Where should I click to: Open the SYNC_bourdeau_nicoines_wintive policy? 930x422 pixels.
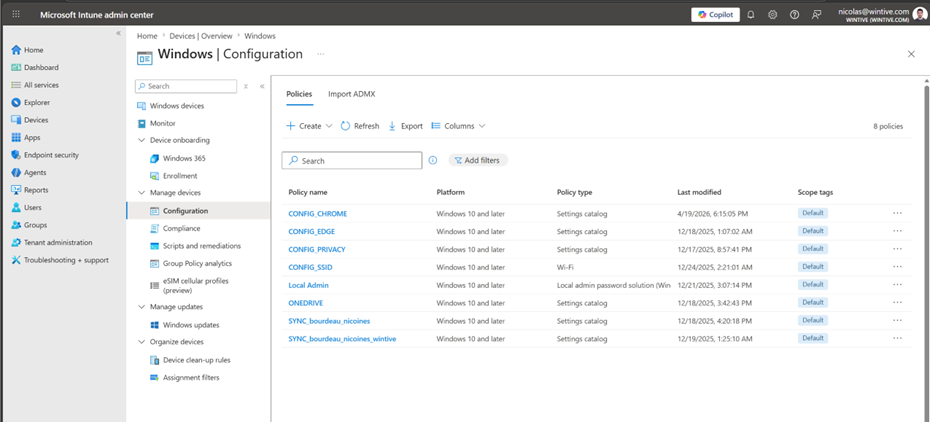coord(342,339)
